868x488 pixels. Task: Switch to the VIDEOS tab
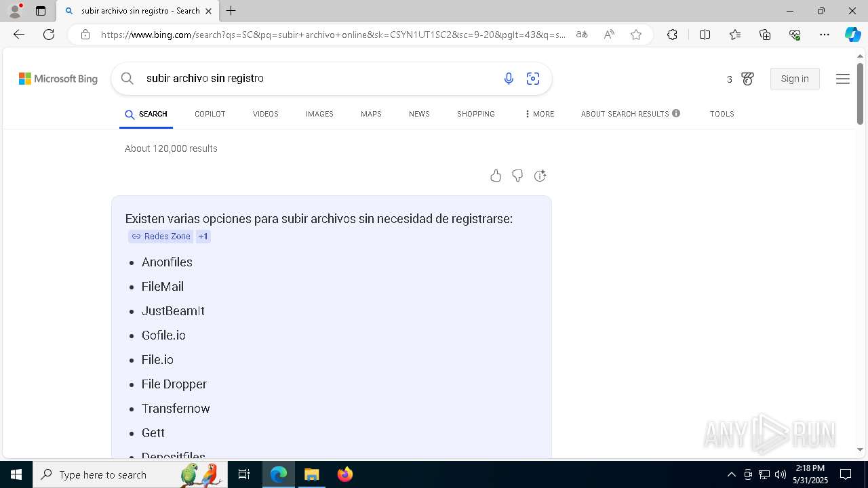click(x=265, y=114)
